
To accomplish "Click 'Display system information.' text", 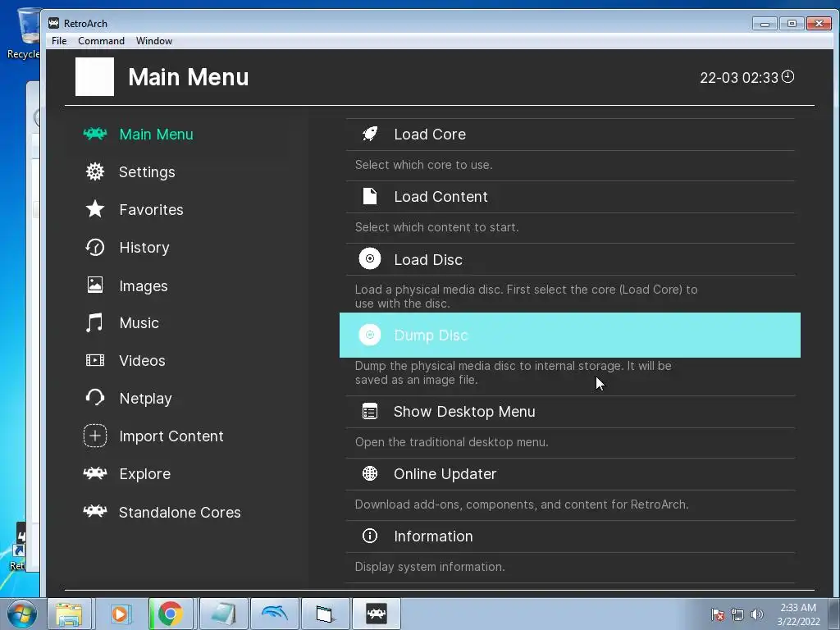I will pos(430,567).
